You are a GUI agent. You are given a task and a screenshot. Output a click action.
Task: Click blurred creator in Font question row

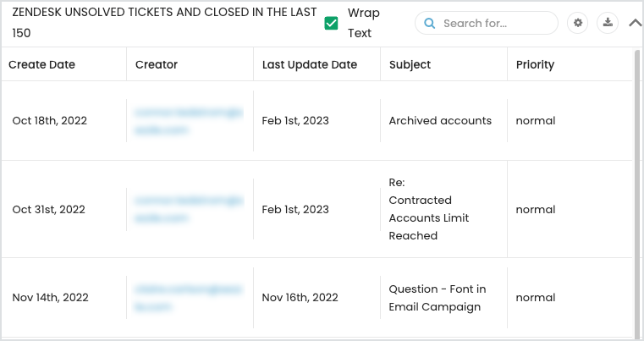tap(188, 299)
